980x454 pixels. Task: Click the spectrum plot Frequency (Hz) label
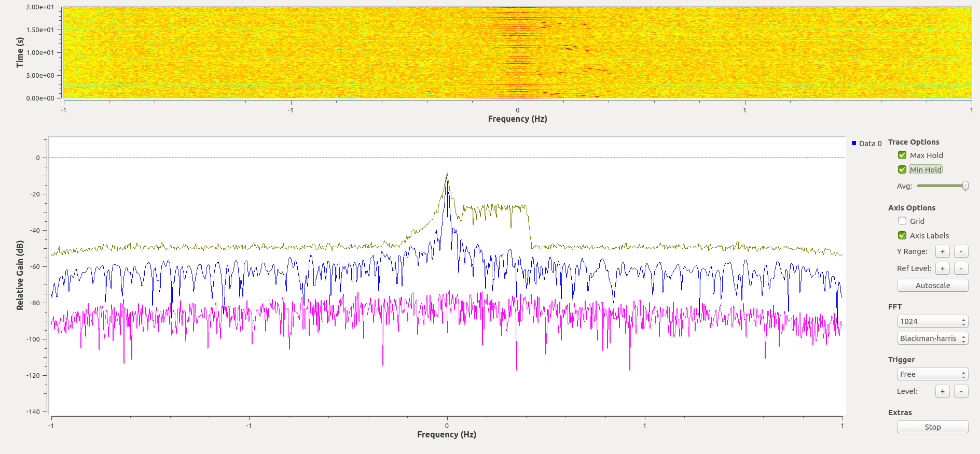click(447, 434)
